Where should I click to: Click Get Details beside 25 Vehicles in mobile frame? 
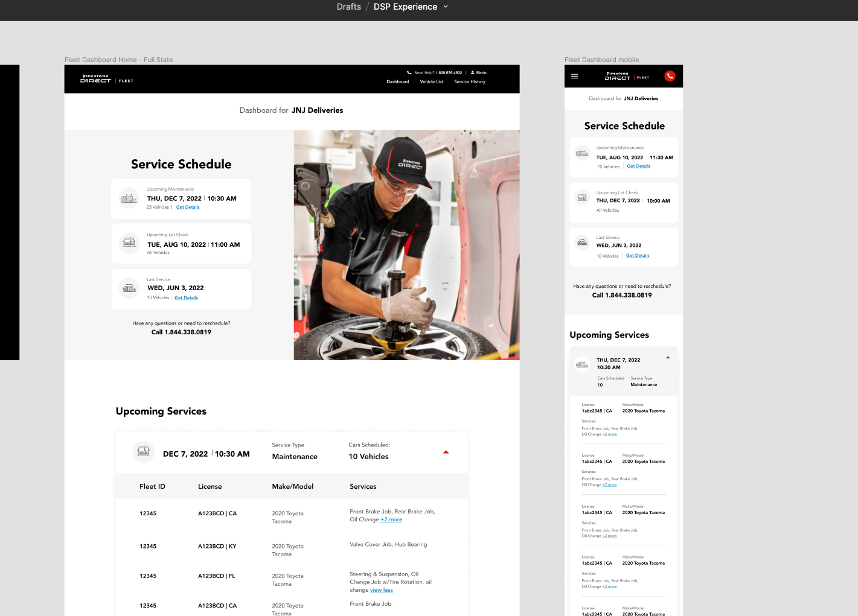click(x=639, y=167)
